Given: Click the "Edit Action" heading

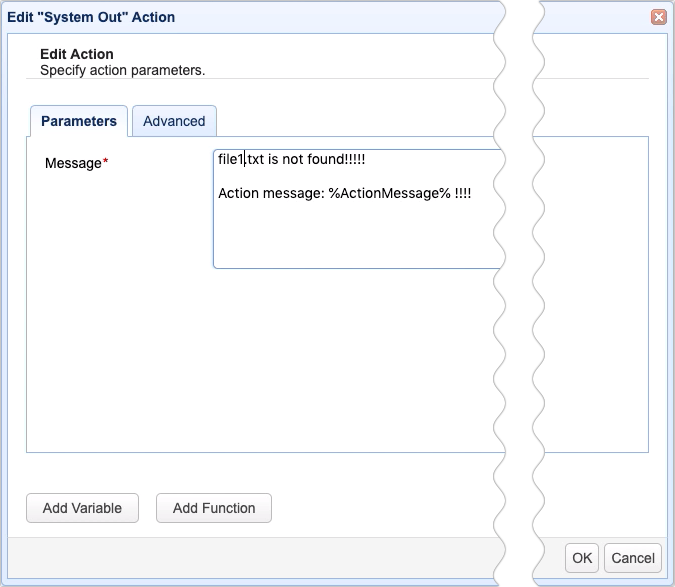Looking at the screenshot, I should pos(77,54).
